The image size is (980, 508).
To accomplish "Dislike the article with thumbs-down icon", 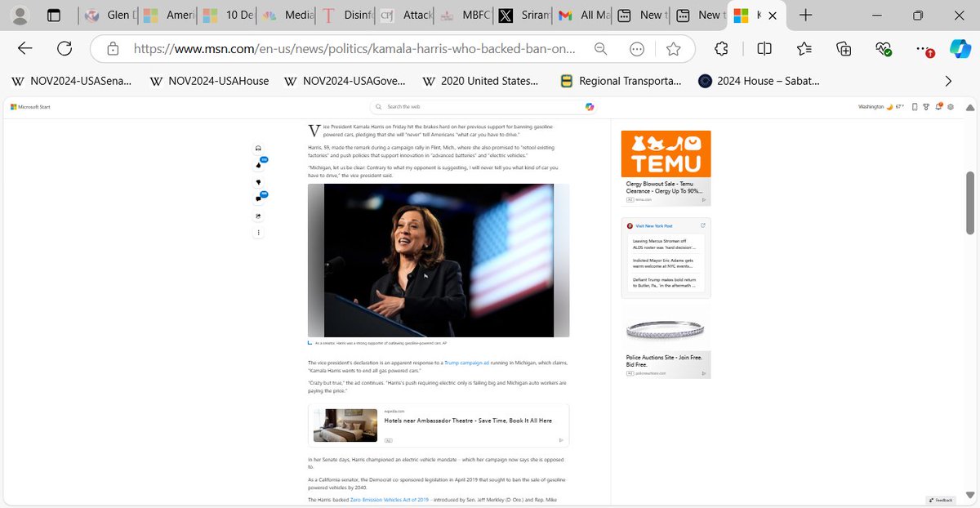I will [258, 182].
